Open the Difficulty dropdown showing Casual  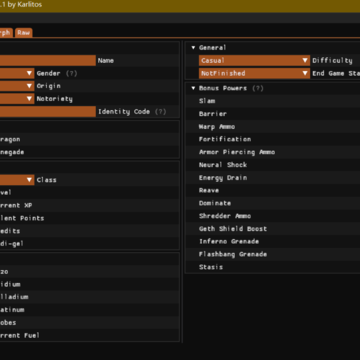254,60
